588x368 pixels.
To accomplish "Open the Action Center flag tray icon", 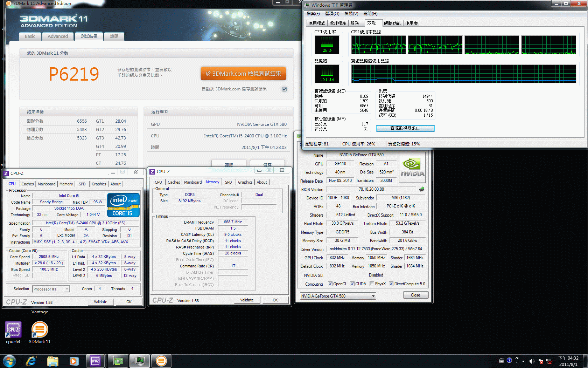I will point(540,361).
